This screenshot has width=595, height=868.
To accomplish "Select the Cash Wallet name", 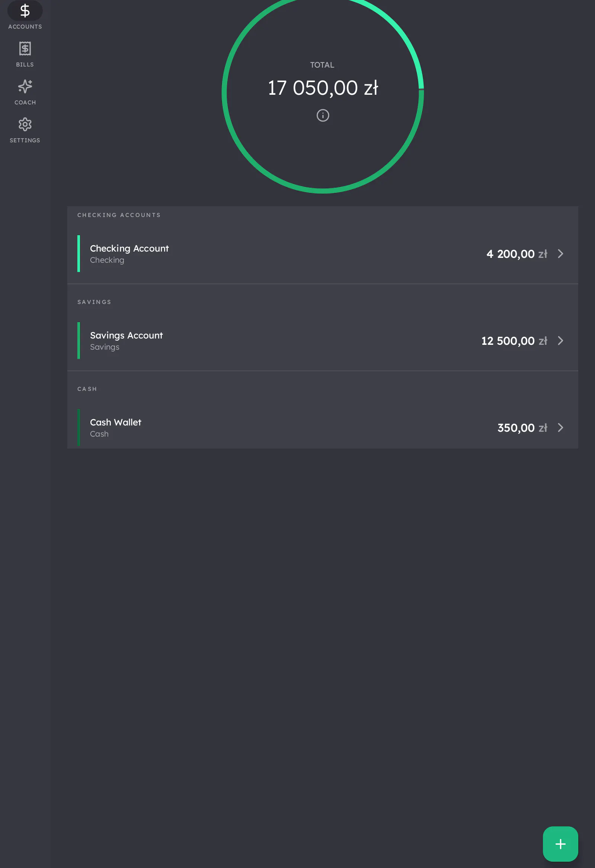I will point(116,422).
